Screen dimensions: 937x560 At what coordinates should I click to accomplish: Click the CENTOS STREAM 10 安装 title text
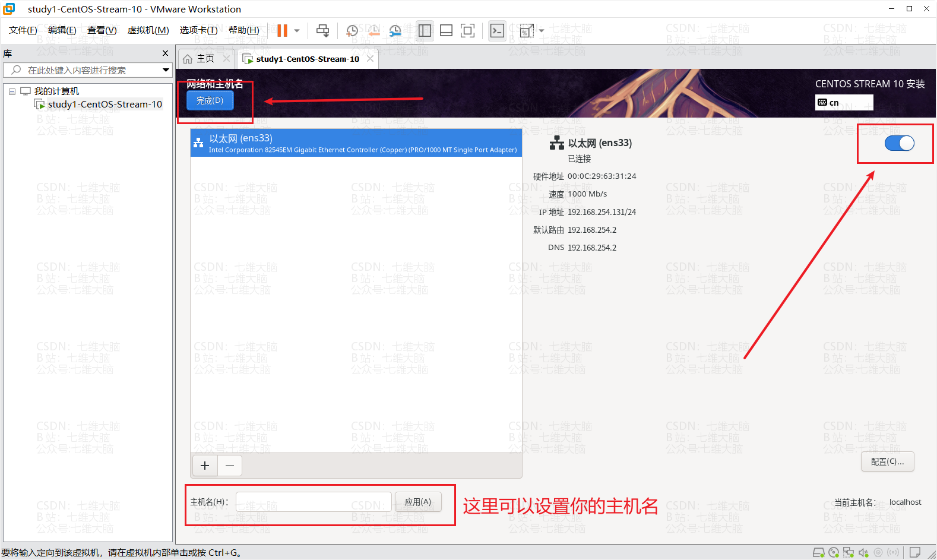pos(870,84)
